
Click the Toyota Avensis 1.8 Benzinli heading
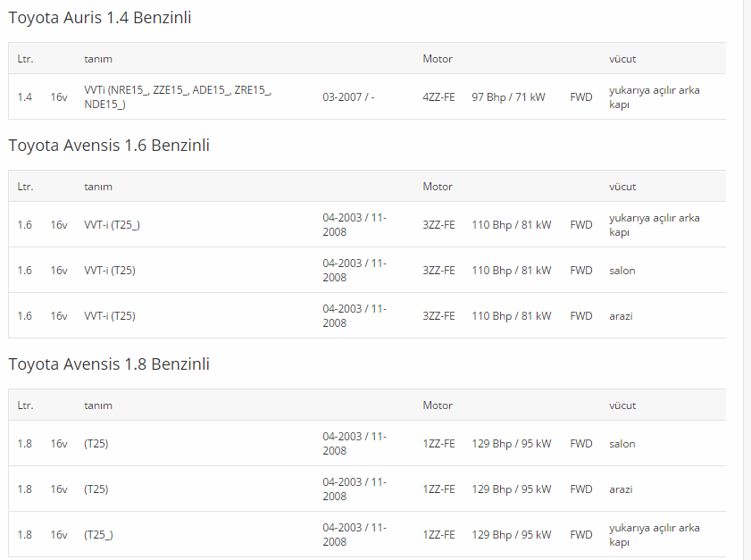click(x=109, y=364)
